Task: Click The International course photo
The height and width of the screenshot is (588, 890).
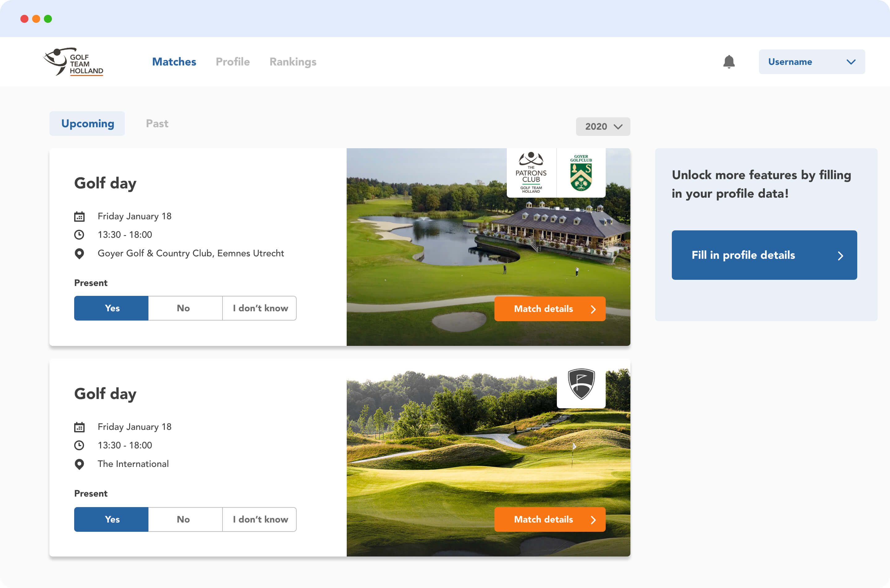Action: tap(488, 457)
